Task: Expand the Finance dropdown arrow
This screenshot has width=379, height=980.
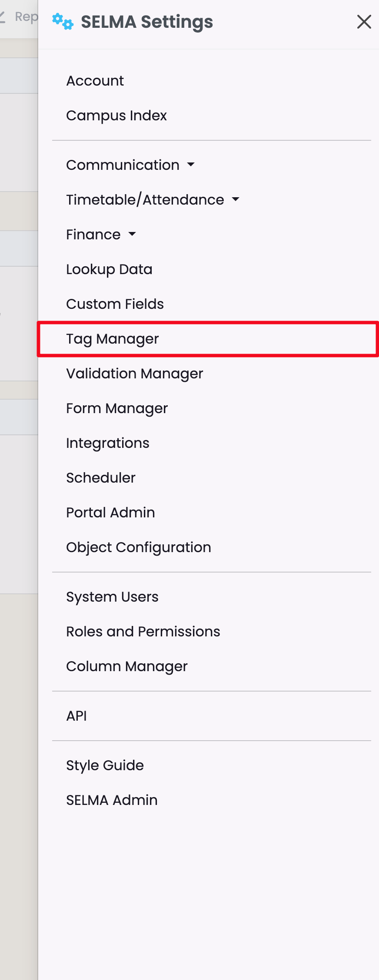Action: point(132,235)
